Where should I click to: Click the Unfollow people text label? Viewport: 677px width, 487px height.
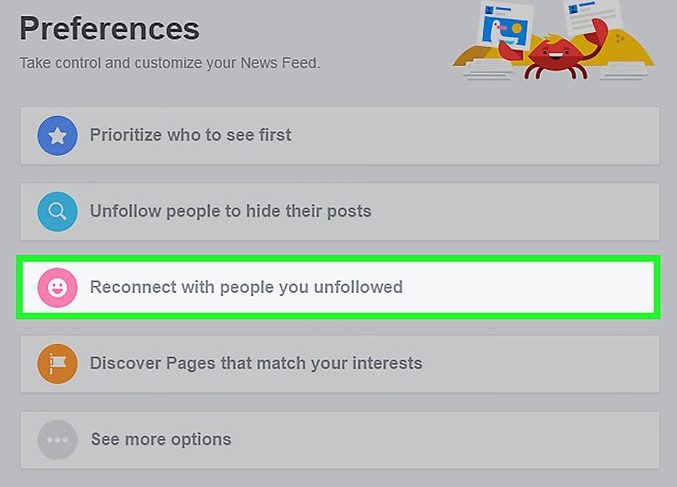[x=231, y=211]
